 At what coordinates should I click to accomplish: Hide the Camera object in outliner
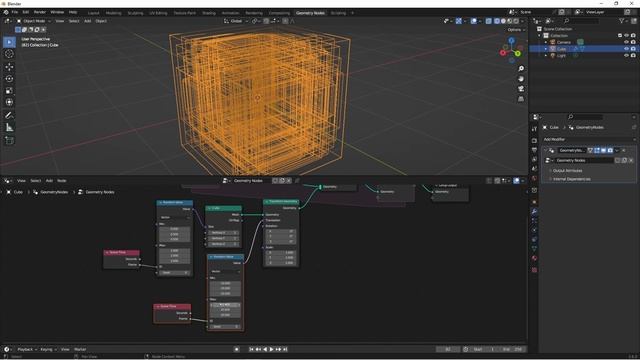click(x=626, y=42)
